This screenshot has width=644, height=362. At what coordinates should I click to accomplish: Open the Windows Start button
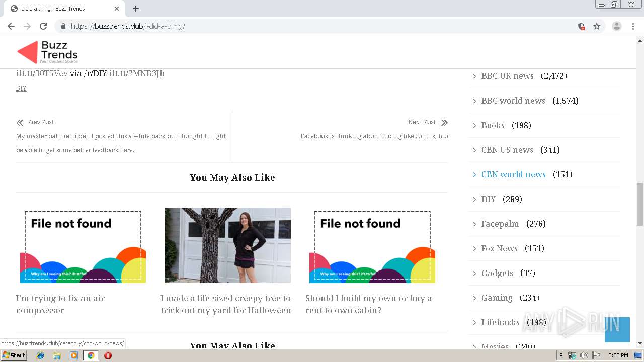point(14,355)
